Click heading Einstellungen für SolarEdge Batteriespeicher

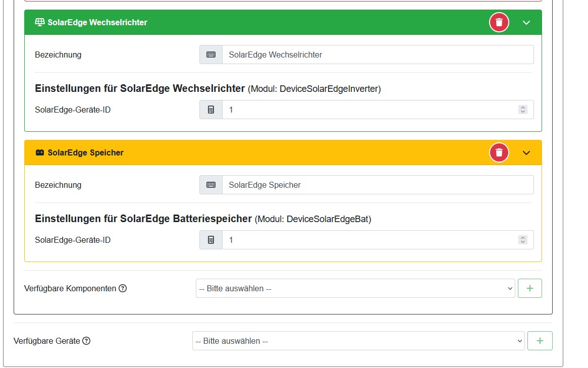pyautogui.click(x=143, y=219)
